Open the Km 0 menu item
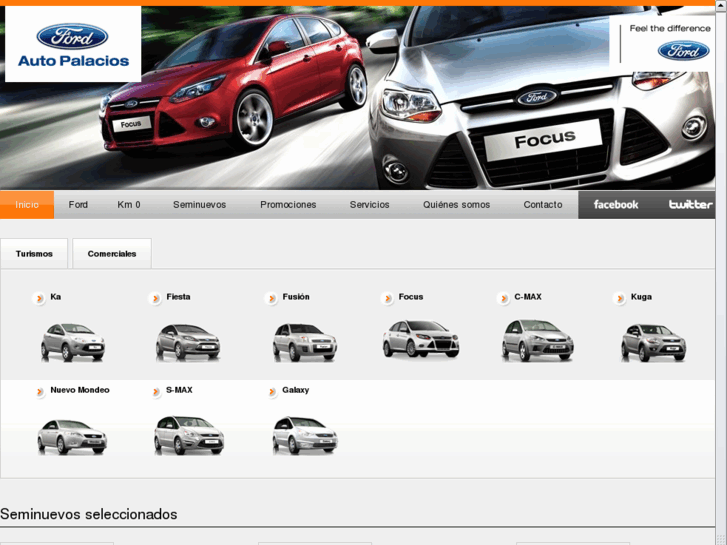 point(129,205)
